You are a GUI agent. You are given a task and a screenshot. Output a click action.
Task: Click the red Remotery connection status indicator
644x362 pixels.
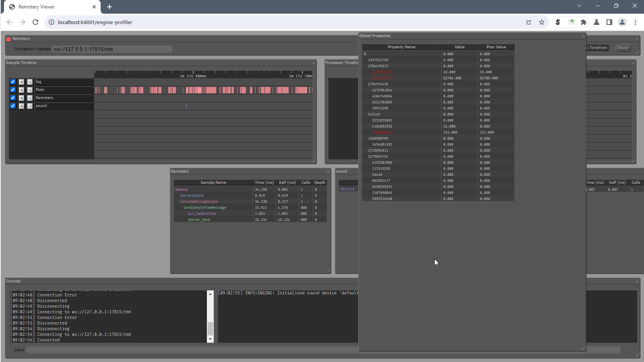click(x=8, y=39)
